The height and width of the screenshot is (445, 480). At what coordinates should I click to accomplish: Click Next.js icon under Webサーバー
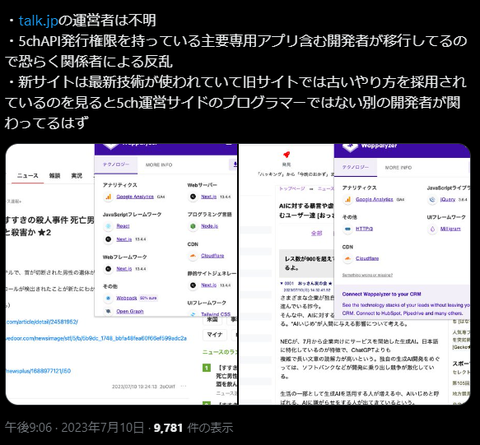point(193,197)
